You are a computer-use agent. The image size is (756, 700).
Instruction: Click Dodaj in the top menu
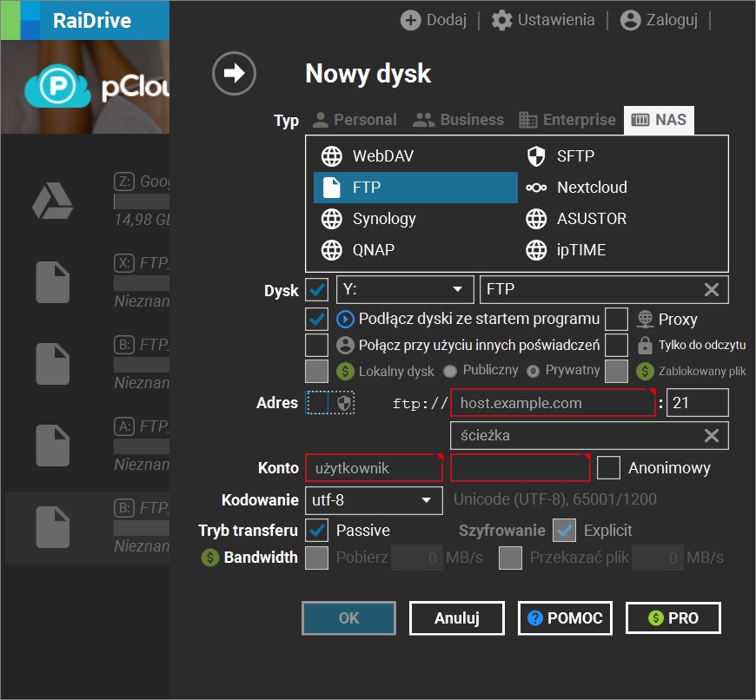point(447,20)
